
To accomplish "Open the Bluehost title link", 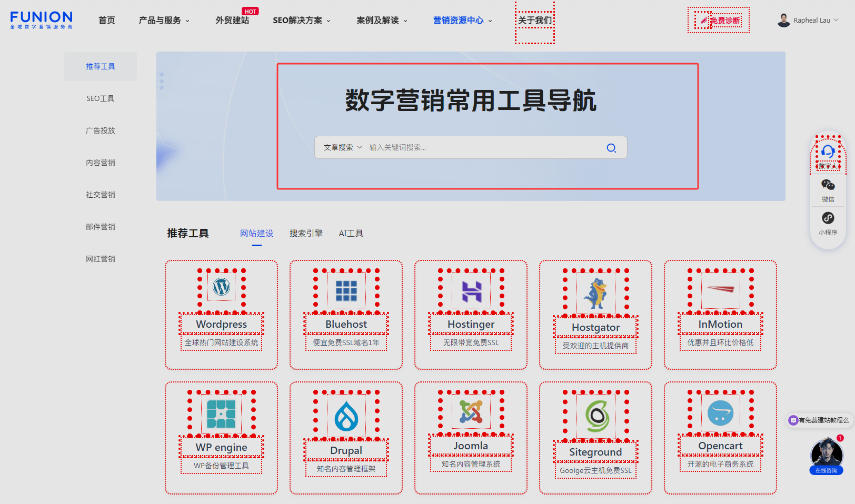I will (x=346, y=324).
